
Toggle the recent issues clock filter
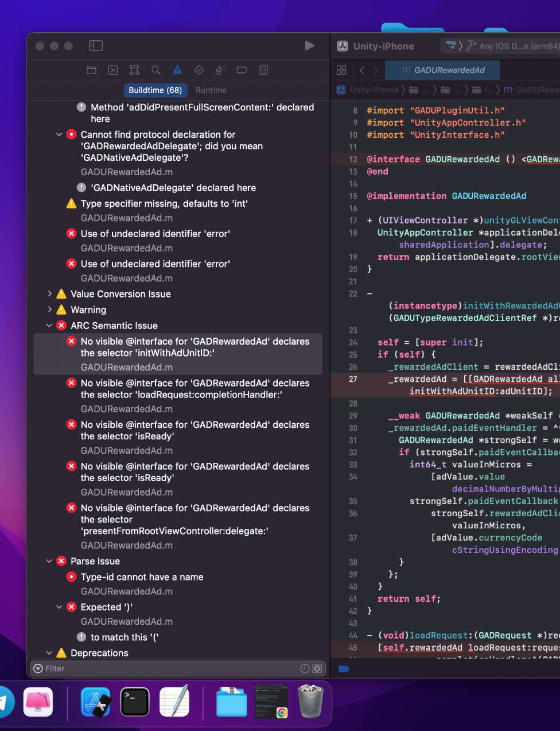305,668
